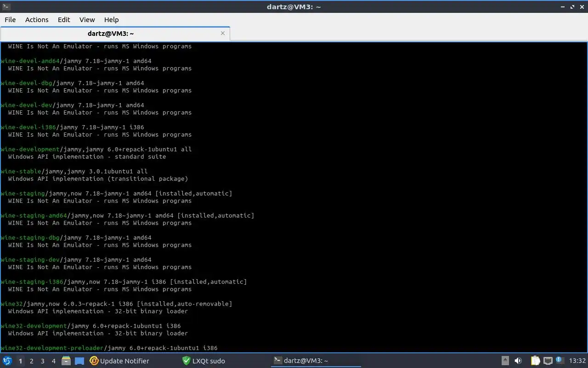The image size is (588, 368).
Task: Open the network connection tray icon
Action: (548, 361)
